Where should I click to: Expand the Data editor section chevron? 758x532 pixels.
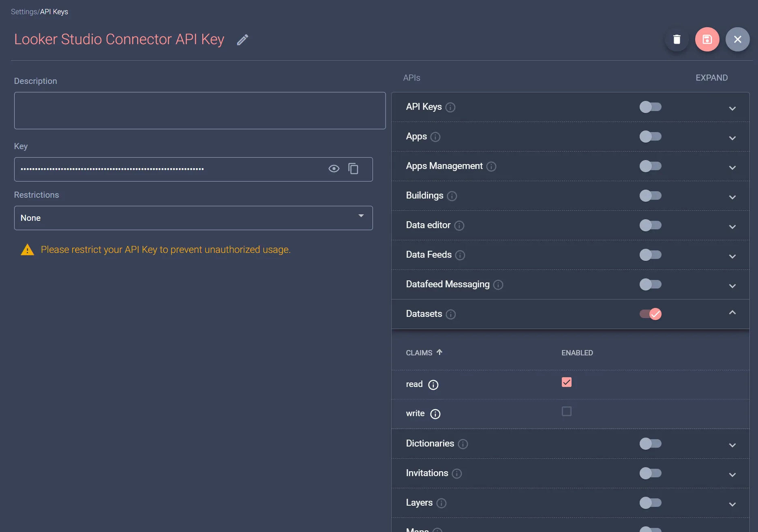click(x=732, y=226)
